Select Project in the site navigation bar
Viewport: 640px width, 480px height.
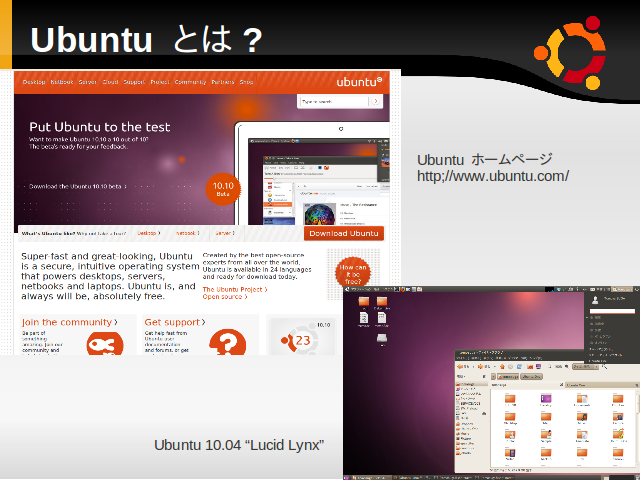tap(160, 82)
